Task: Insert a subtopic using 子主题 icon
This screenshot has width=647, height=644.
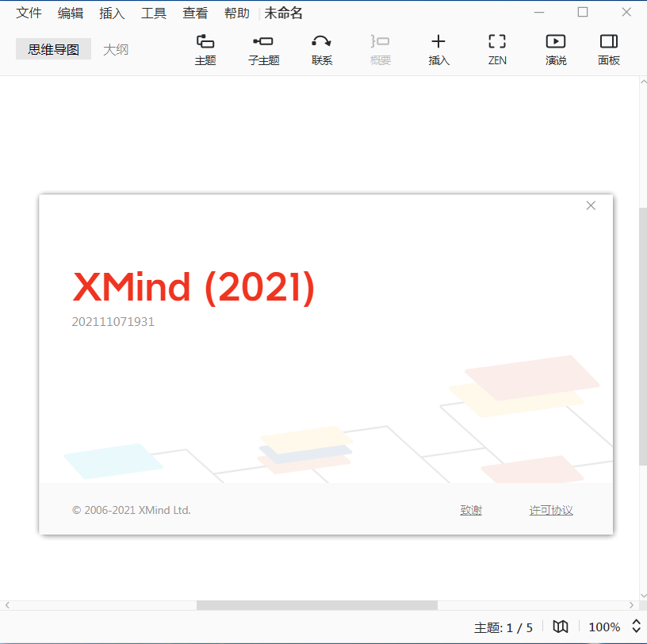Action: pyautogui.click(x=263, y=49)
